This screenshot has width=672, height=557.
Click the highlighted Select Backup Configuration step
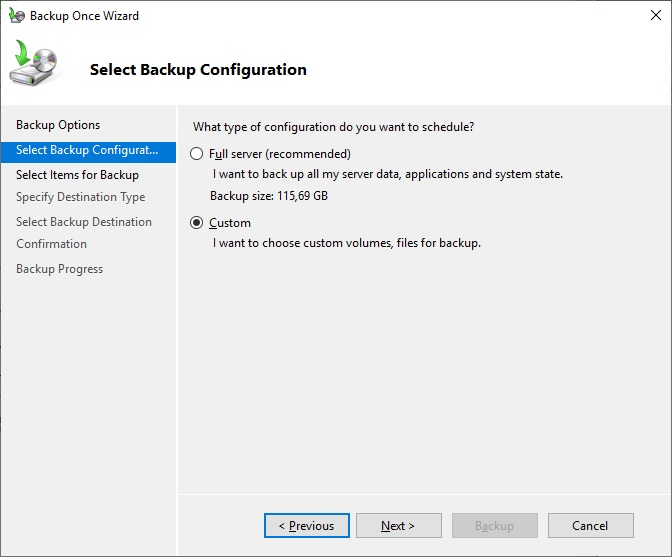pos(87,150)
